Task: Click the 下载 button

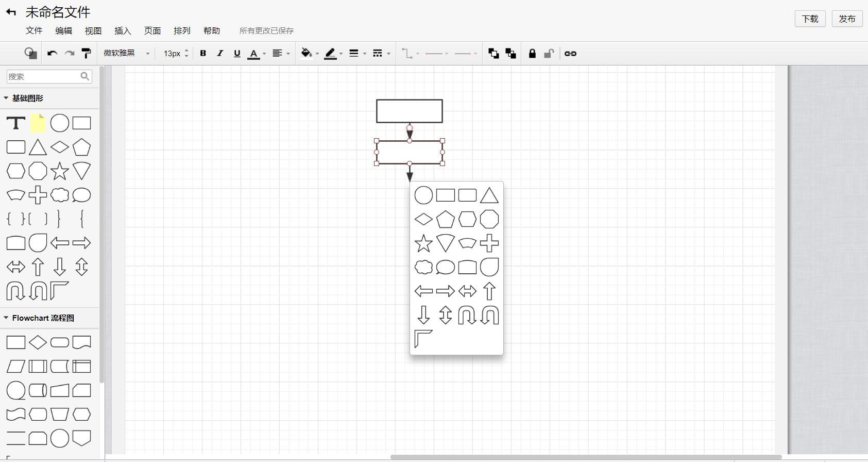Action: tap(810, 19)
